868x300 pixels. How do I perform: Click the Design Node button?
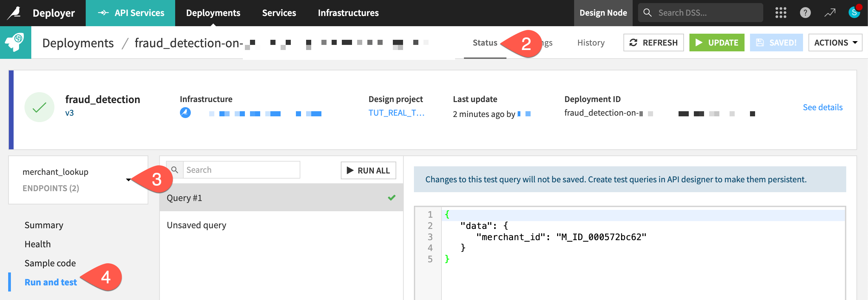[x=603, y=13]
